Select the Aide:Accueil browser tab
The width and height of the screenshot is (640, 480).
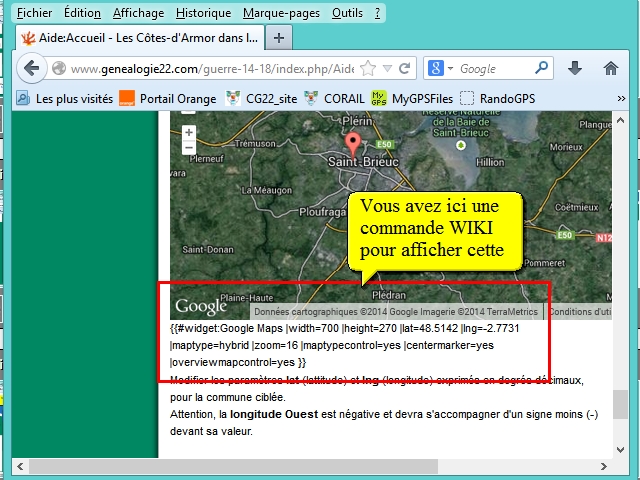pos(140,38)
